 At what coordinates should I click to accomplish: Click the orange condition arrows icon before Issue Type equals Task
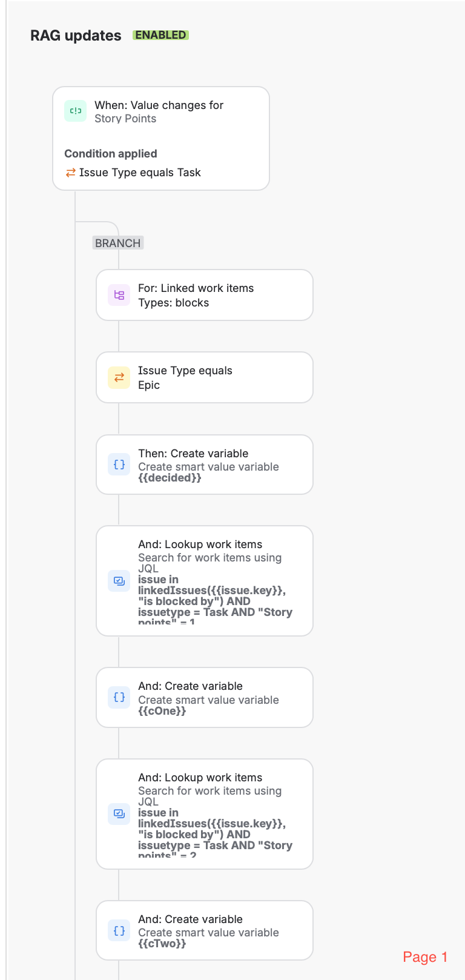71,173
